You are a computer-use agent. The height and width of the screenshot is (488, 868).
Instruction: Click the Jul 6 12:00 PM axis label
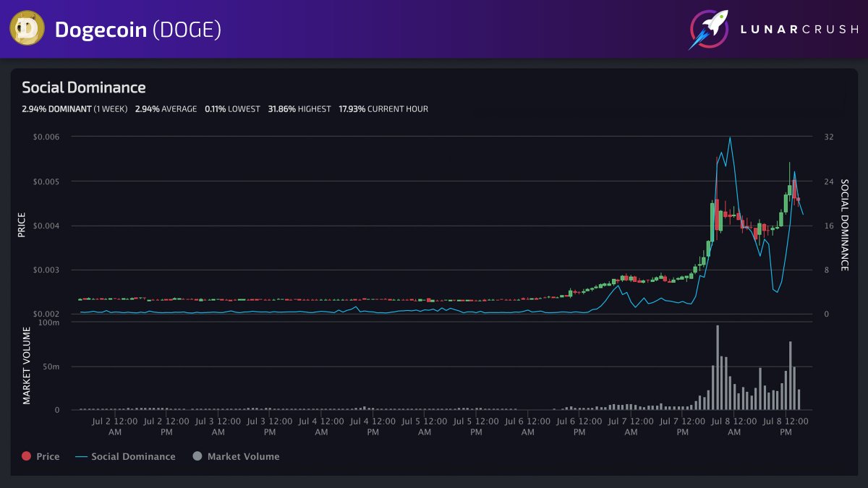pos(579,426)
